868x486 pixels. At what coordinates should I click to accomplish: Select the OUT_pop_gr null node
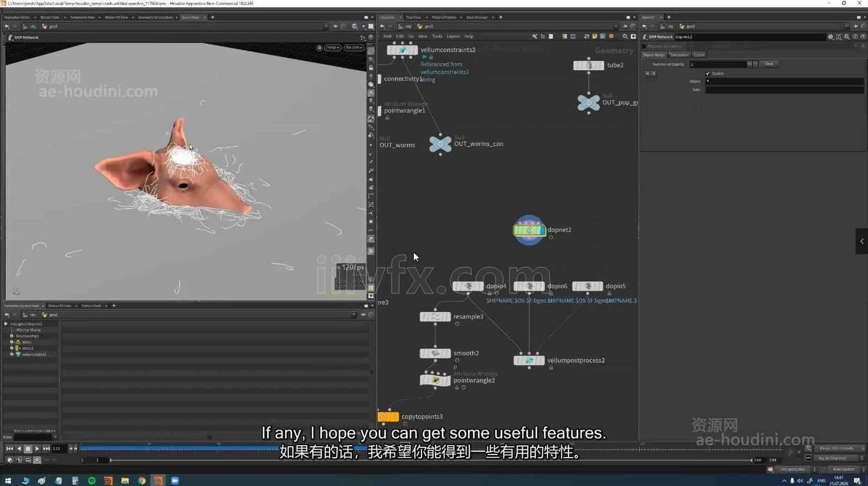click(x=588, y=102)
